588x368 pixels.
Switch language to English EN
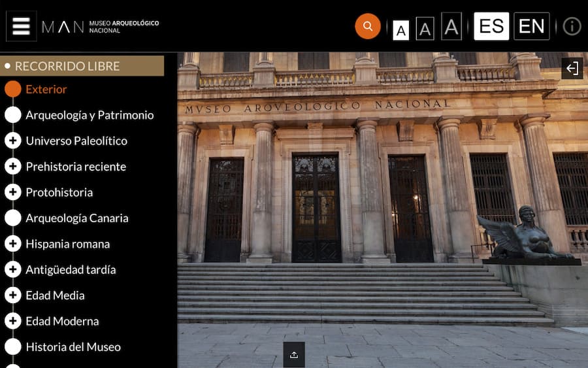(x=531, y=26)
